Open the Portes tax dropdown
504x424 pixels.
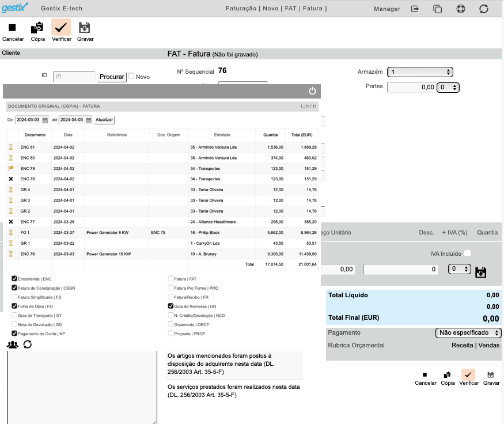coord(448,88)
